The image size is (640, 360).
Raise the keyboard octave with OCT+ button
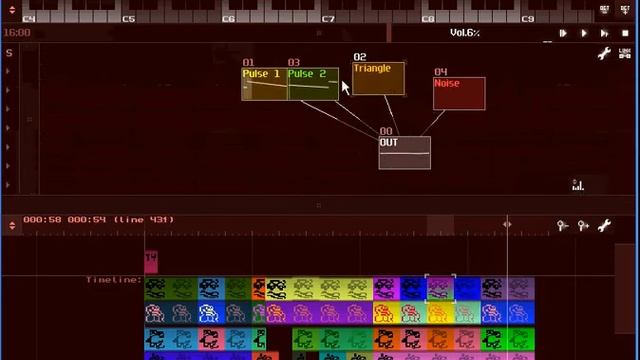(625, 10)
